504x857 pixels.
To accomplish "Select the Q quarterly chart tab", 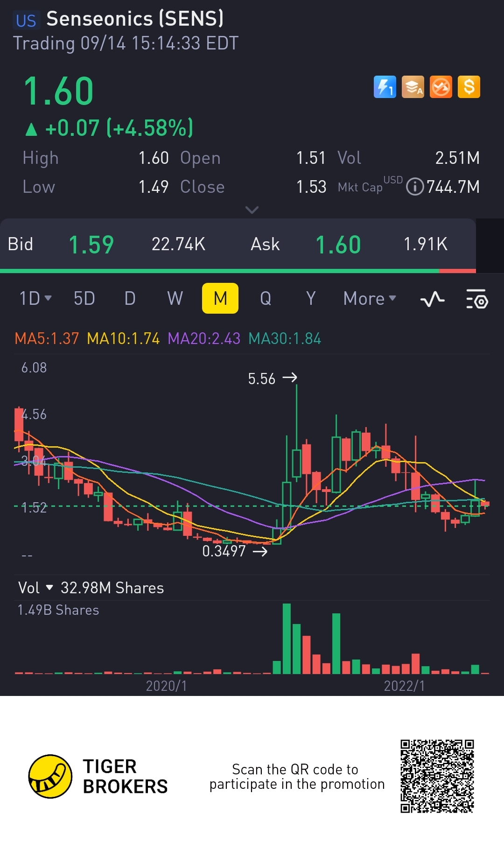I will 266,298.
